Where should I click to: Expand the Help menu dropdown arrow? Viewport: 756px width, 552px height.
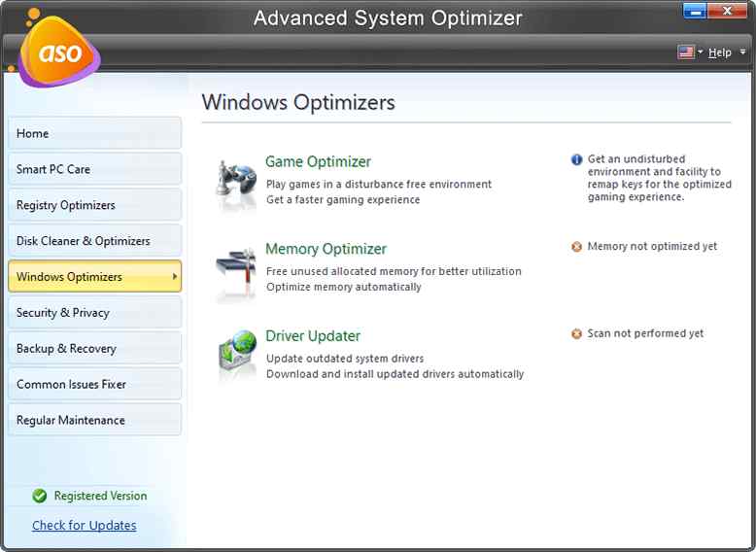coord(742,52)
